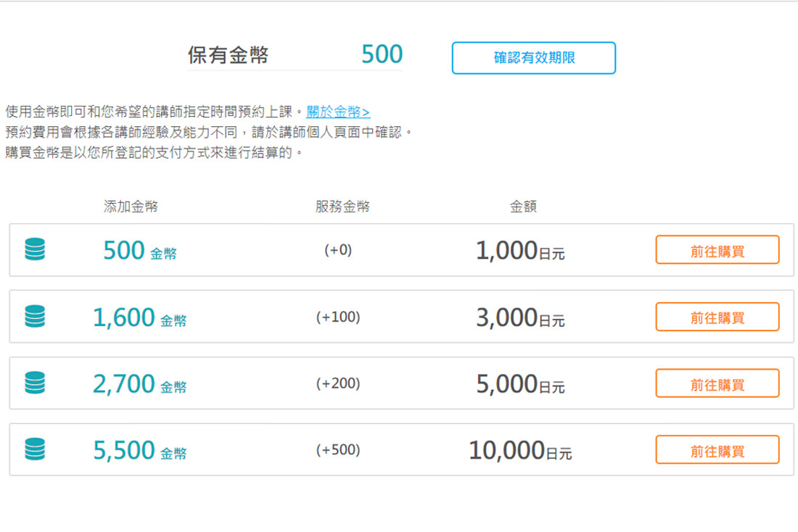The width and height of the screenshot is (798, 532).
Task: Select the coin stack icon for 2,700 coins
Action: pos(34,383)
